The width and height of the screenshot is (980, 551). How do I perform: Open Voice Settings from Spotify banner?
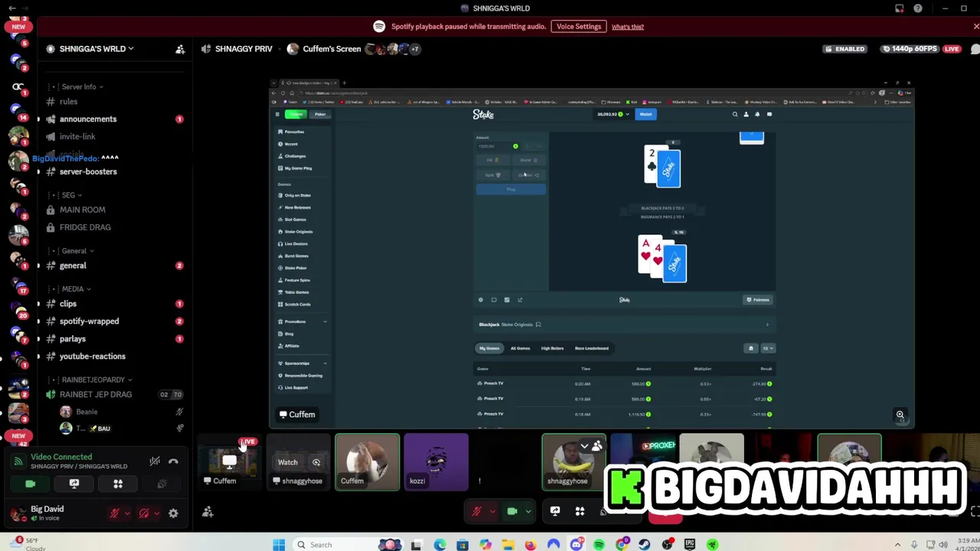pos(579,27)
